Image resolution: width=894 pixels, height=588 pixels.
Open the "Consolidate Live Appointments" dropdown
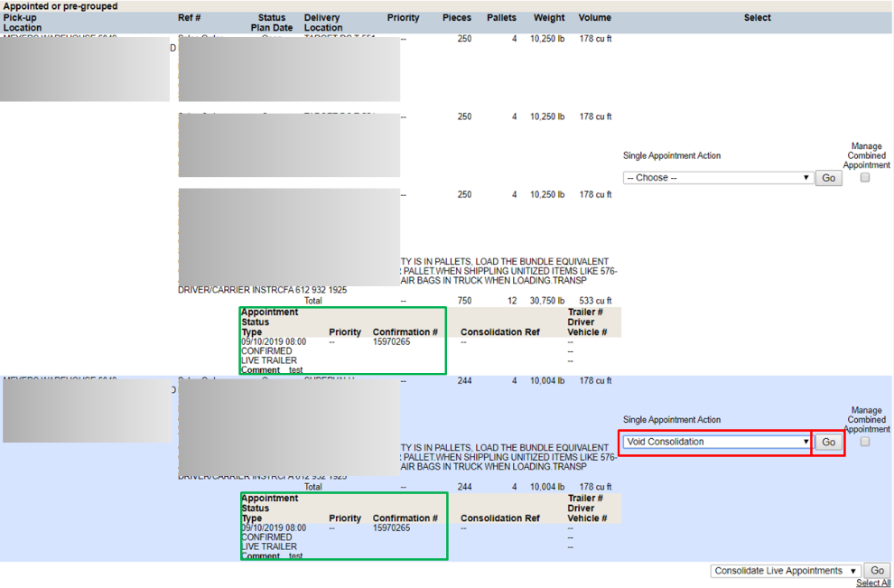784,570
